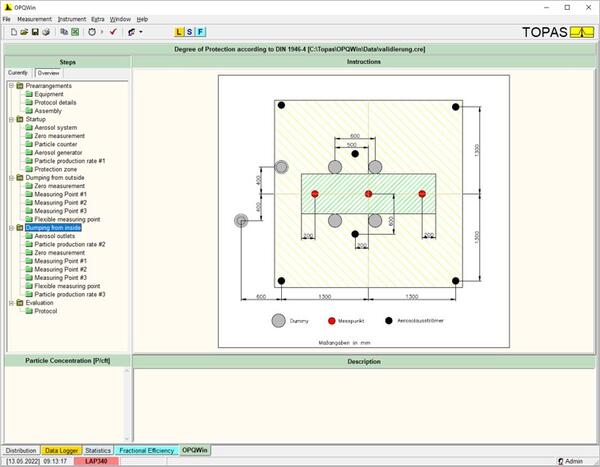
Task: Select Particle production rate #2 step
Action: [70, 244]
